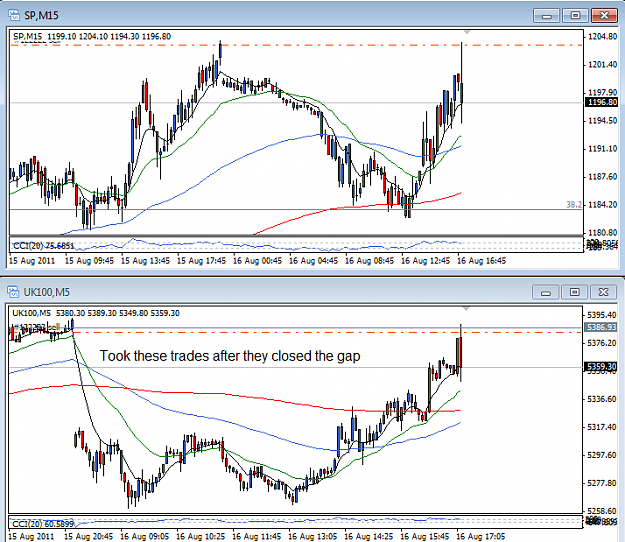This screenshot has width=625, height=542.
Task: Click the CCI(20) 75.6851 indicator label
Action: [43, 246]
